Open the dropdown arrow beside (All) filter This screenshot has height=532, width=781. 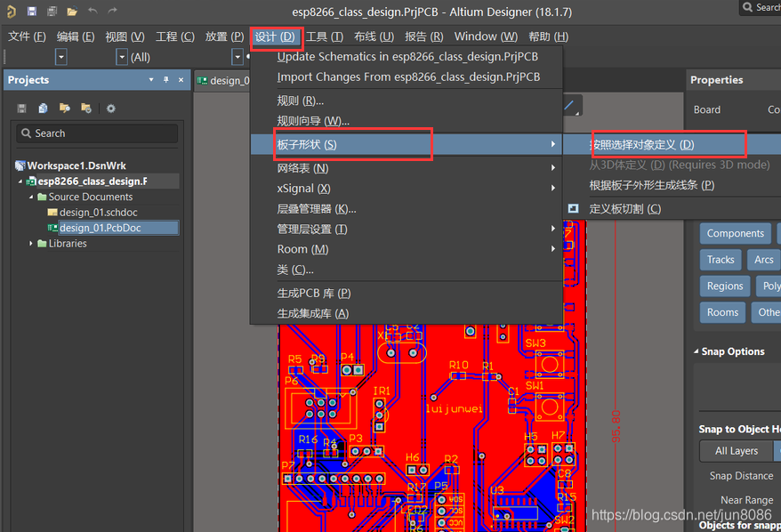click(x=122, y=57)
